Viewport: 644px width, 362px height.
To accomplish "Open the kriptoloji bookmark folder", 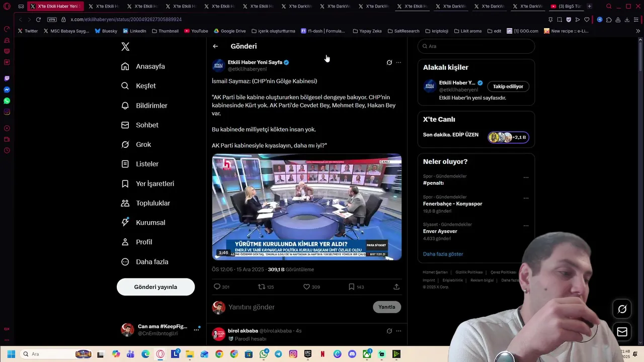I will tap(437, 31).
